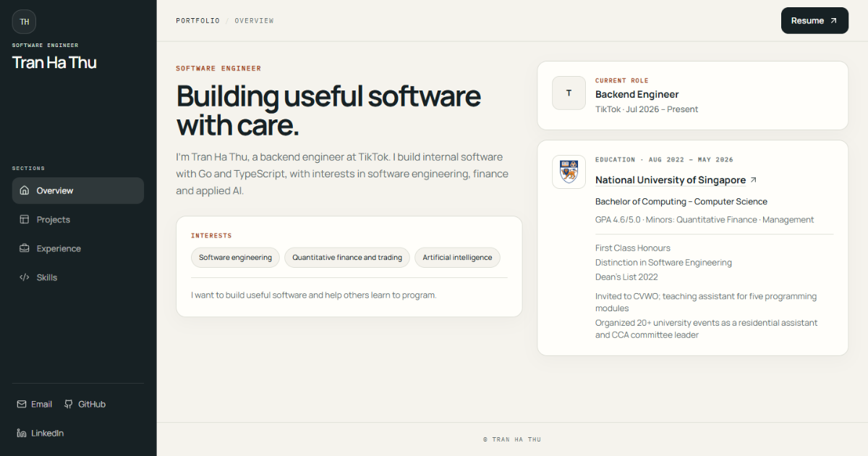Screen dimensions: 868x456
Task: Click the '© TRAN HA THU' footer text
Action: [x=512, y=439]
